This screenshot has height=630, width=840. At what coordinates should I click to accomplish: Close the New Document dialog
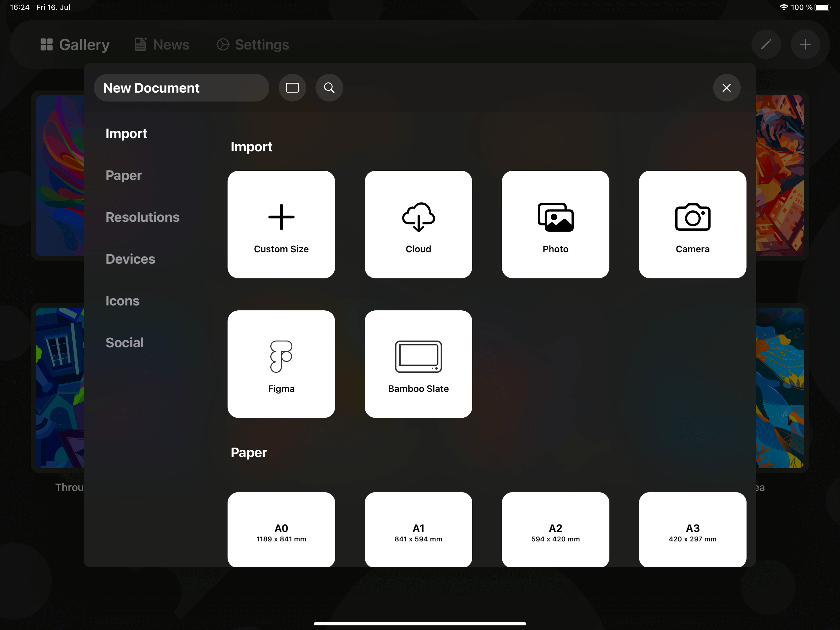(727, 88)
